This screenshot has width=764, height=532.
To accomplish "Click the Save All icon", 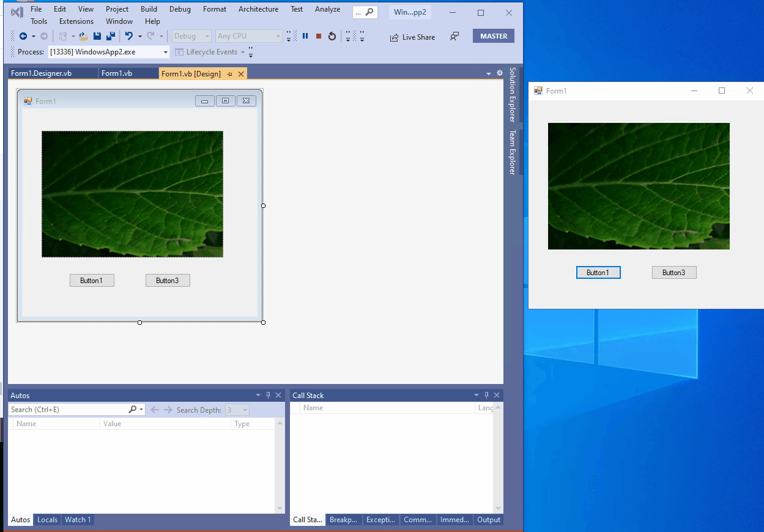I will tap(110, 35).
